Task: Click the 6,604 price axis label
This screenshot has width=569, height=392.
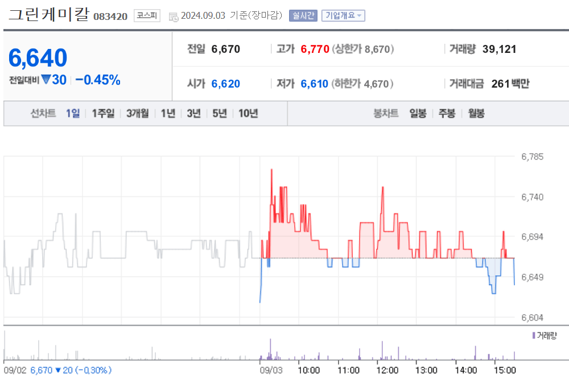Action: pyautogui.click(x=533, y=318)
